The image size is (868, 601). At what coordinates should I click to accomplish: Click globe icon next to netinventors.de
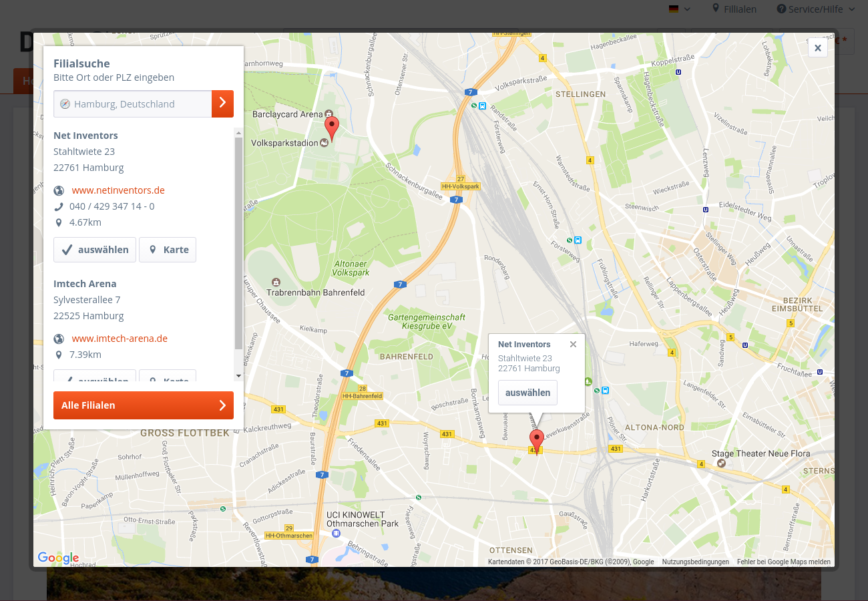pyautogui.click(x=59, y=190)
